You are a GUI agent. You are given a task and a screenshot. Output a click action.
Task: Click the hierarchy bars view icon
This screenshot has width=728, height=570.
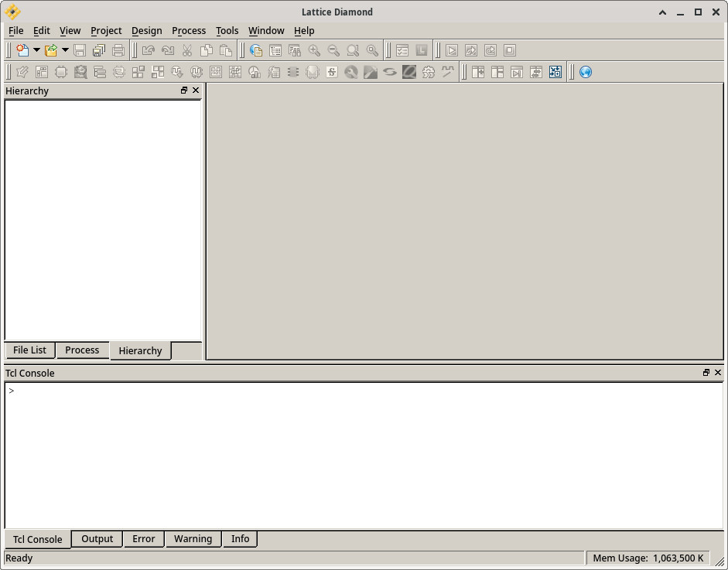(x=100, y=72)
